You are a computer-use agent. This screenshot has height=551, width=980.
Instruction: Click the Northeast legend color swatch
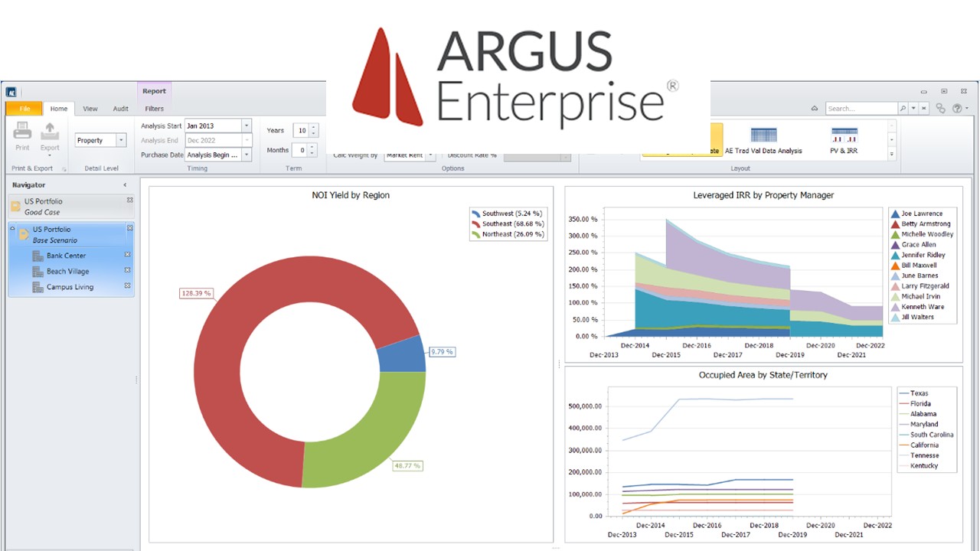pyautogui.click(x=476, y=234)
